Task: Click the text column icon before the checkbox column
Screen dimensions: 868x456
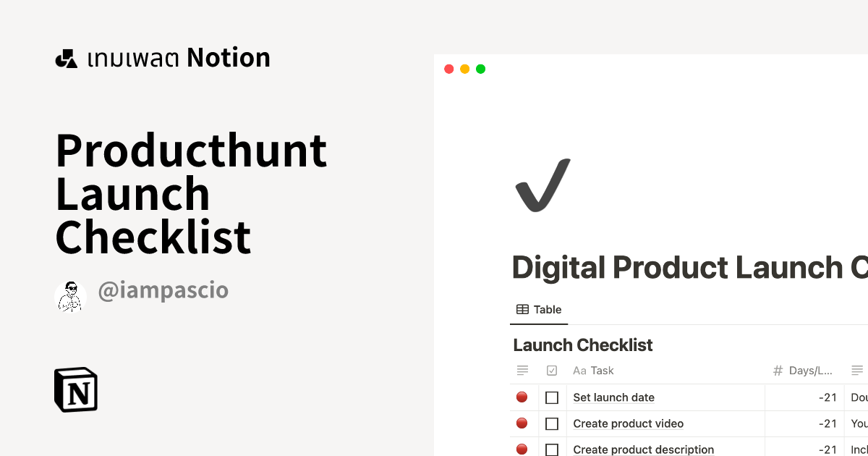Action: tap(522, 371)
